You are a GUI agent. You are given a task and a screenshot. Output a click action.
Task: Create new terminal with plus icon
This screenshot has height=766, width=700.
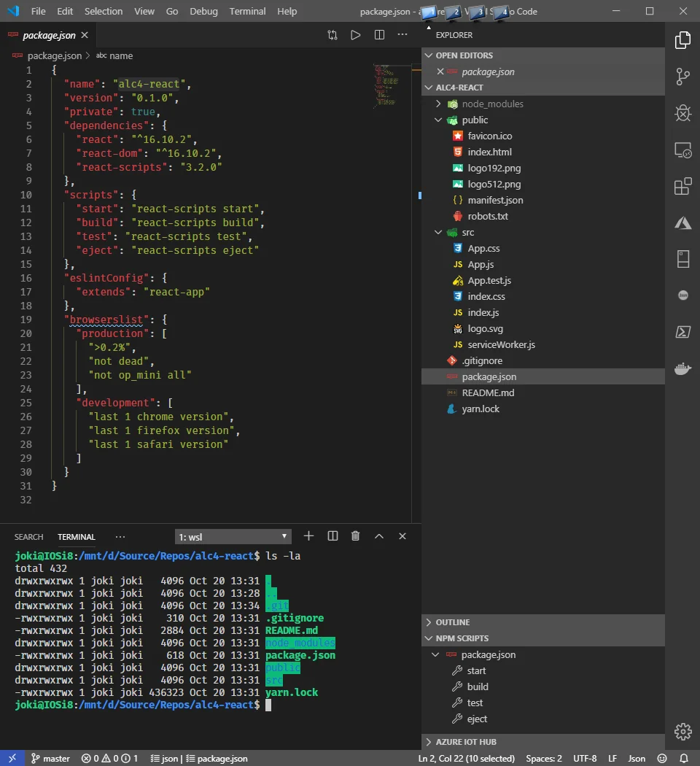[x=308, y=536]
